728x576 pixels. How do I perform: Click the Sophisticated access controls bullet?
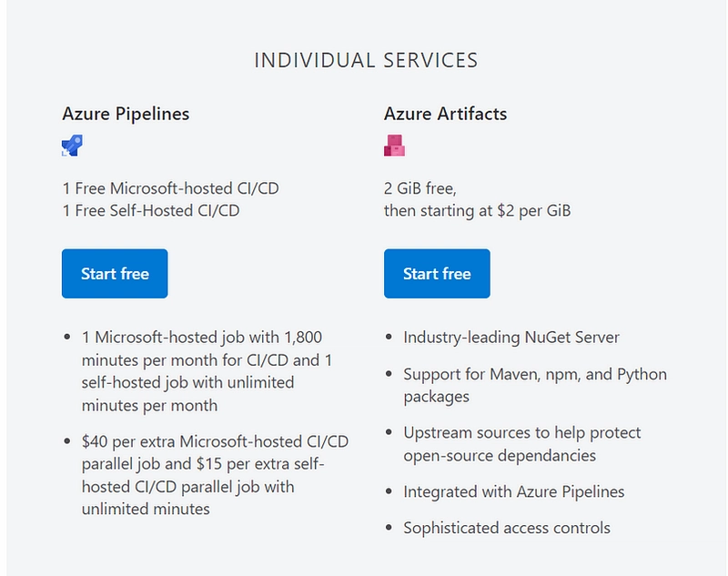click(507, 528)
